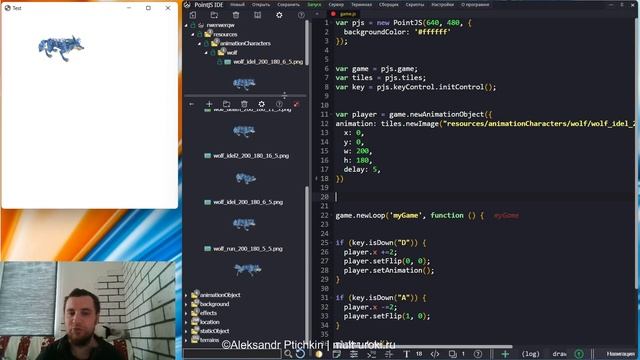
Task: Click the info icon in resource library toolbar
Action: [279, 104]
